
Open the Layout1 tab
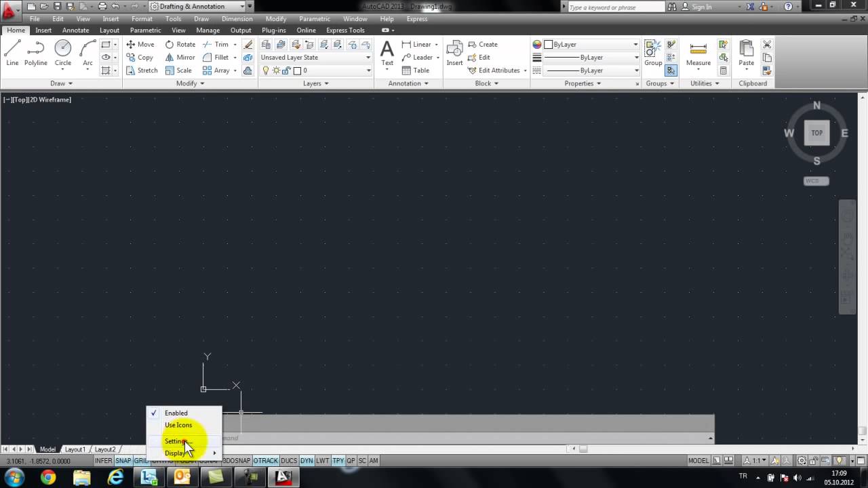75,449
